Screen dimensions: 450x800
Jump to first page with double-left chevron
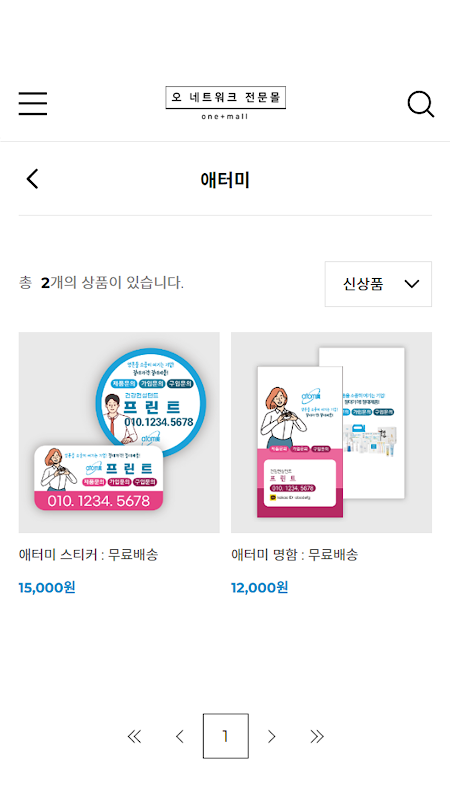point(134,736)
